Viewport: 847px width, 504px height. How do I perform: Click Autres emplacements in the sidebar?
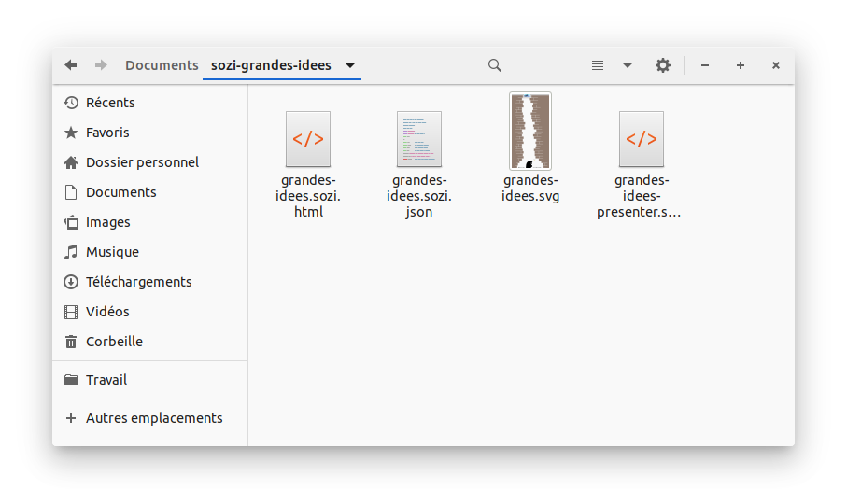pos(154,418)
